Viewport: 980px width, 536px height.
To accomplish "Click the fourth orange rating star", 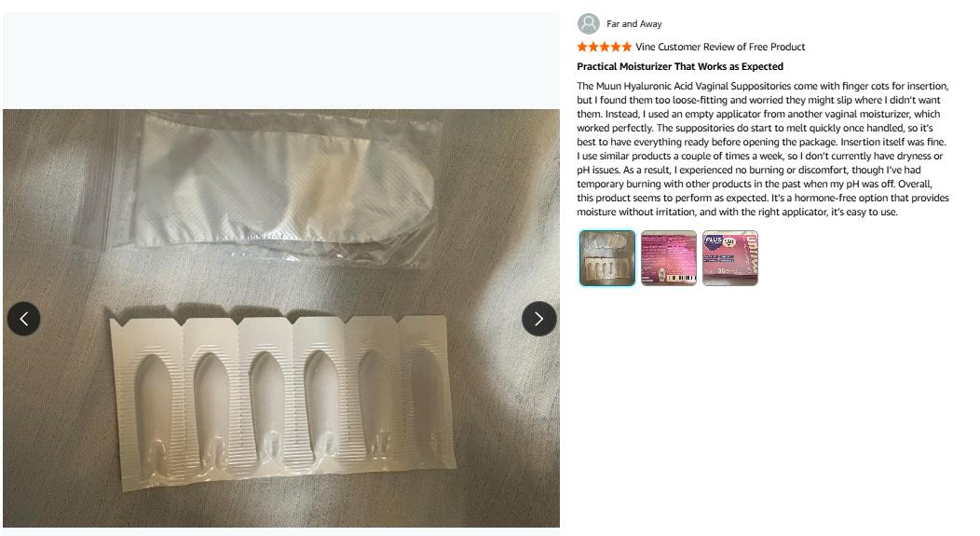I will tap(616, 47).
